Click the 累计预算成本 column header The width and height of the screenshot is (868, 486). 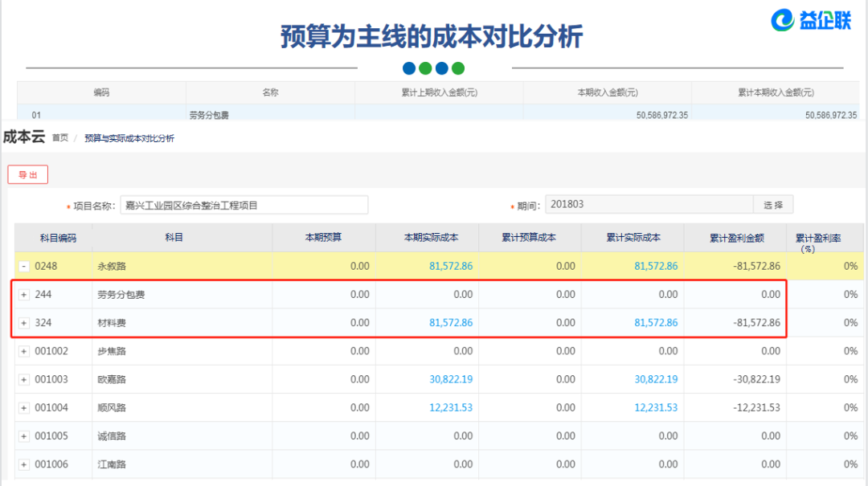coord(529,238)
